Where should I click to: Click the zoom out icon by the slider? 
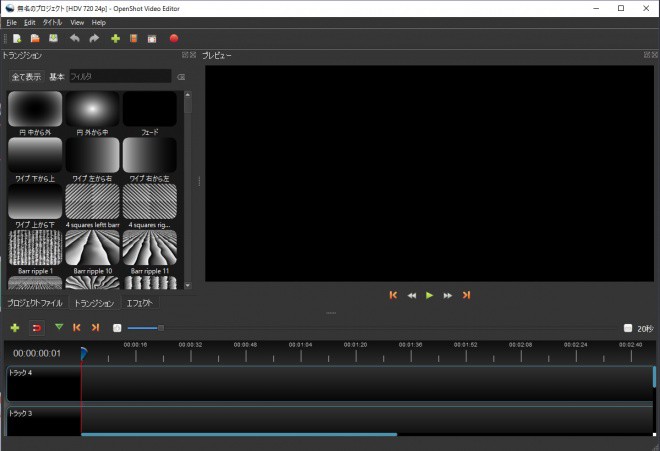[117, 328]
